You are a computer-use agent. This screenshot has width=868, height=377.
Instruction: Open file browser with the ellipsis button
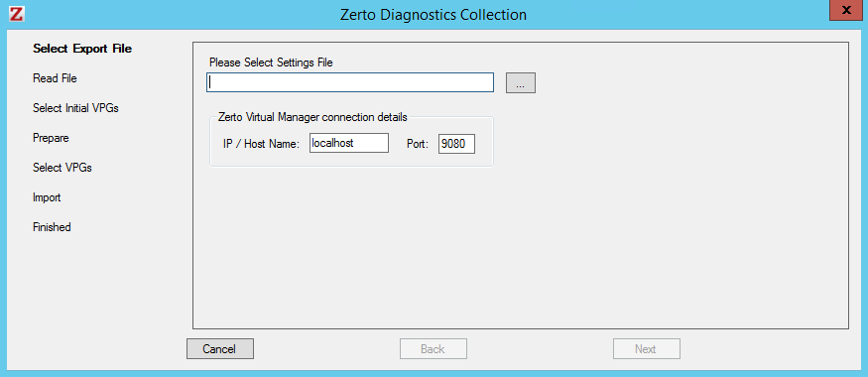coord(521,83)
